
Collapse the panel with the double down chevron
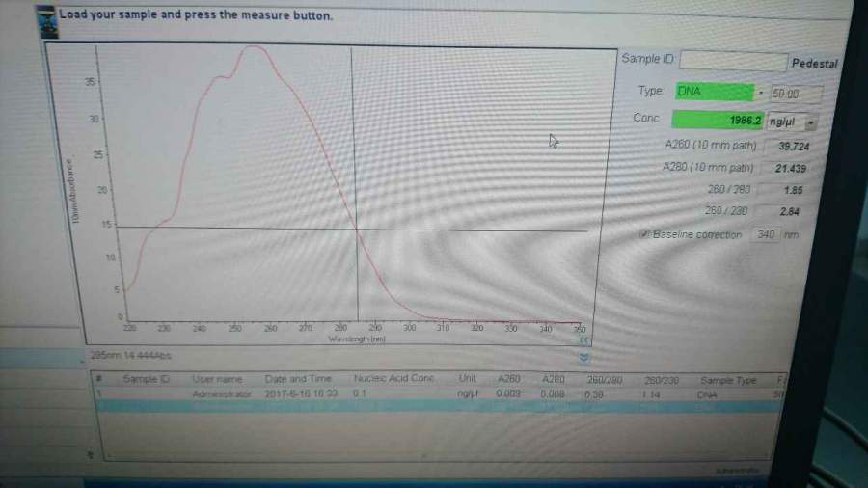pyautogui.click(x=584, y=358)
